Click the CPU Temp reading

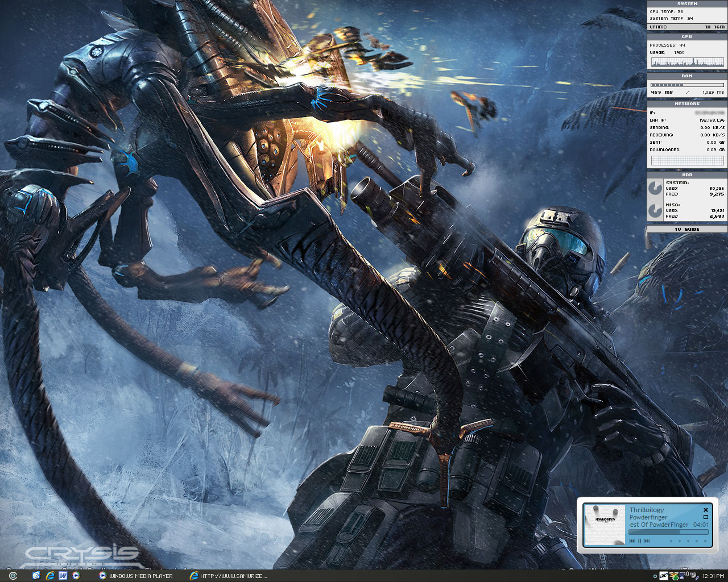pos(667,11)
